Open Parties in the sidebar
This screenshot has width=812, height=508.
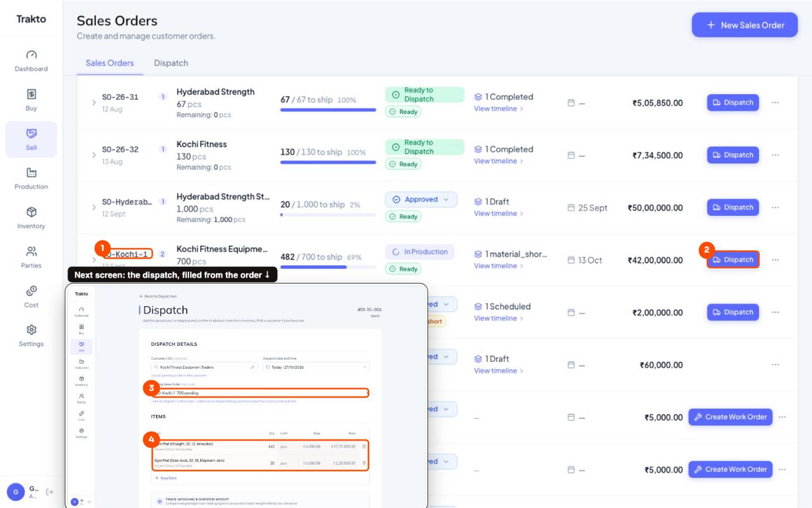(31, 257)
